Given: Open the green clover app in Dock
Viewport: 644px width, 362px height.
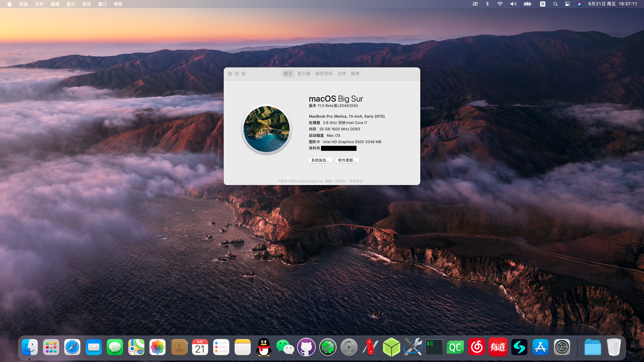Looking at the screenshot, I should pos(328,347).
